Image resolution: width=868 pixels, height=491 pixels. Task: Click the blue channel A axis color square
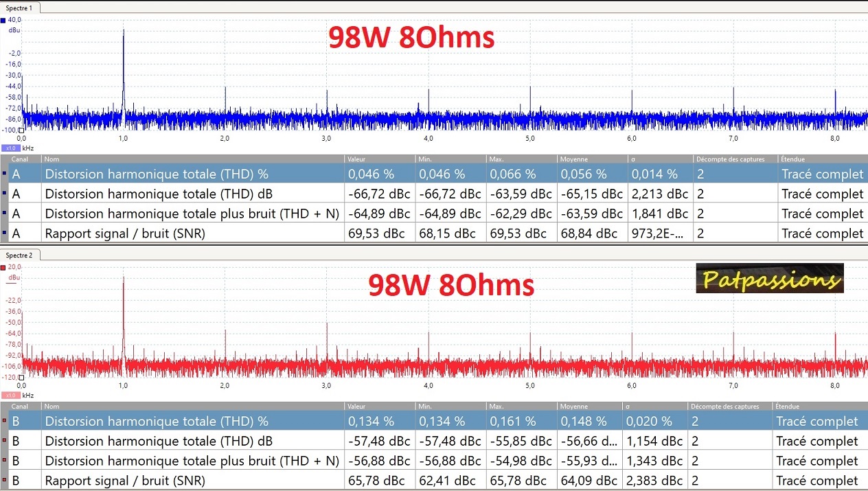3,21
